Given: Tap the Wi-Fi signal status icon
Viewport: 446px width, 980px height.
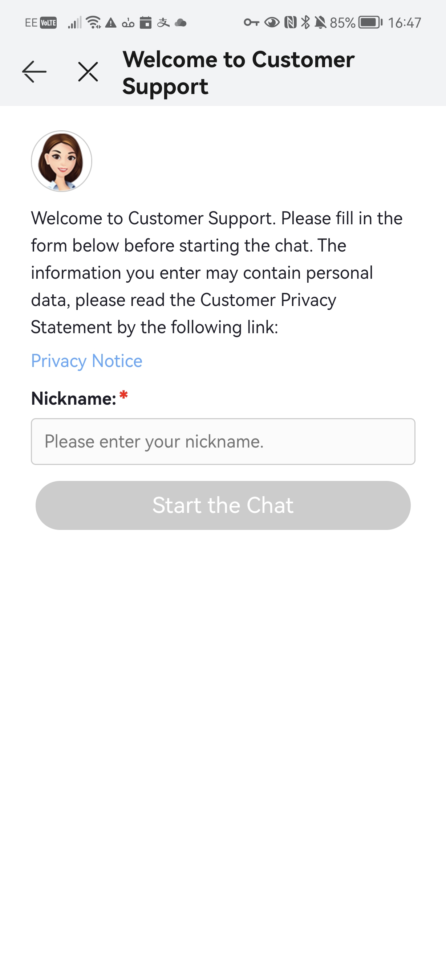Looking at the screenshot, I should [94, 23].
